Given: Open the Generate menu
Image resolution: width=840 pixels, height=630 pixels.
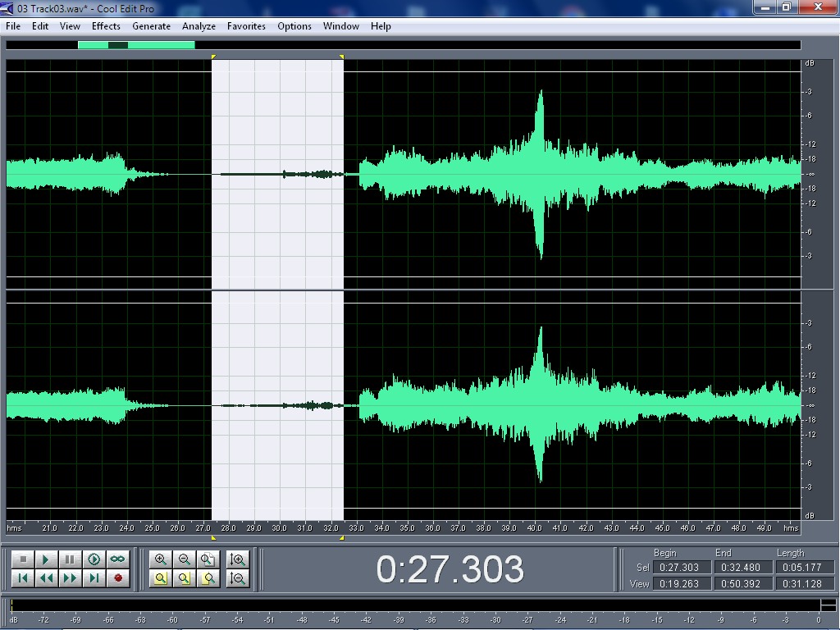Looking at the screenshot, I should (x=151, y=25).
